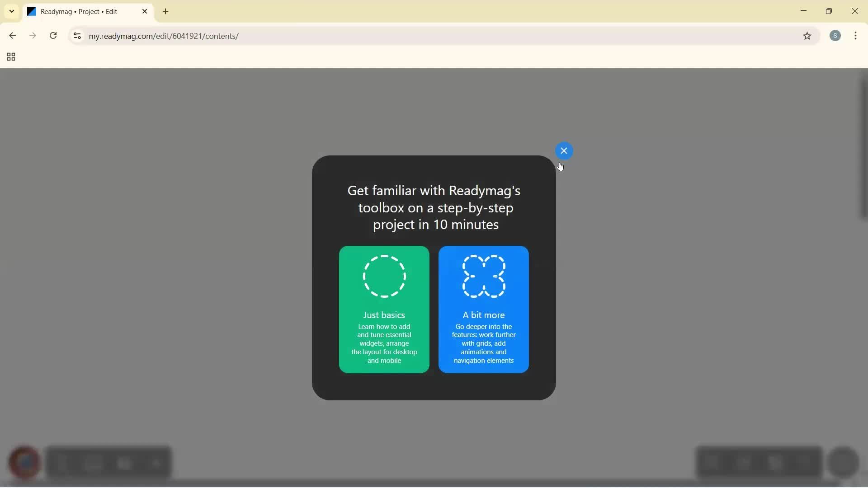868x488 pixels.
Task: View site information for my.readymag.com
Action: click(77, 36)
